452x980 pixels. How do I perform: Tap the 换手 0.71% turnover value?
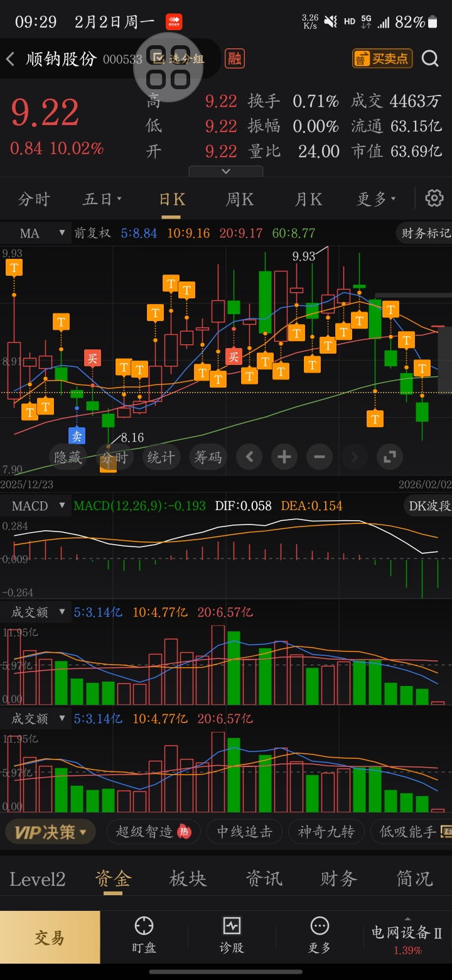[316, 101]
